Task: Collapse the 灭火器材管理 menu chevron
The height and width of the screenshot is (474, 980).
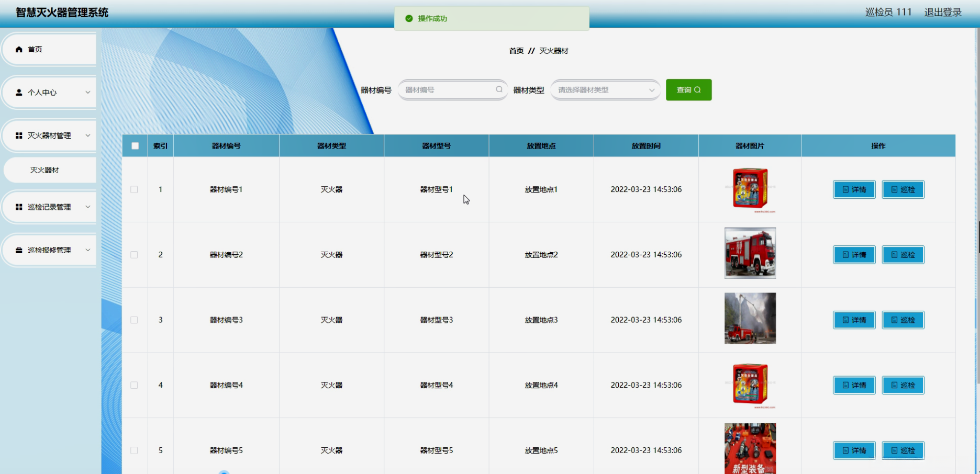Action: (87, 136)
